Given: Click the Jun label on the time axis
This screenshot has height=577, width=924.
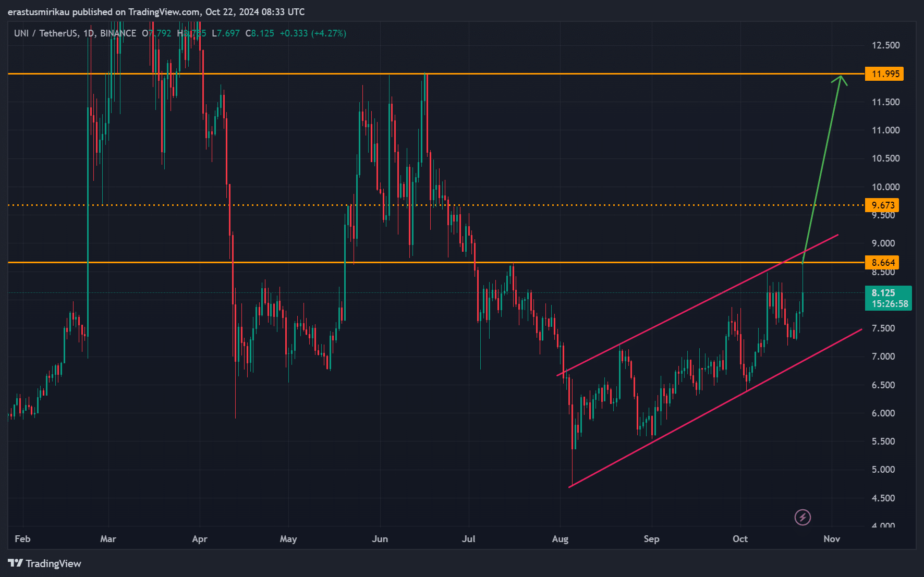Looking at the screenshot, I should pos(380,539).
